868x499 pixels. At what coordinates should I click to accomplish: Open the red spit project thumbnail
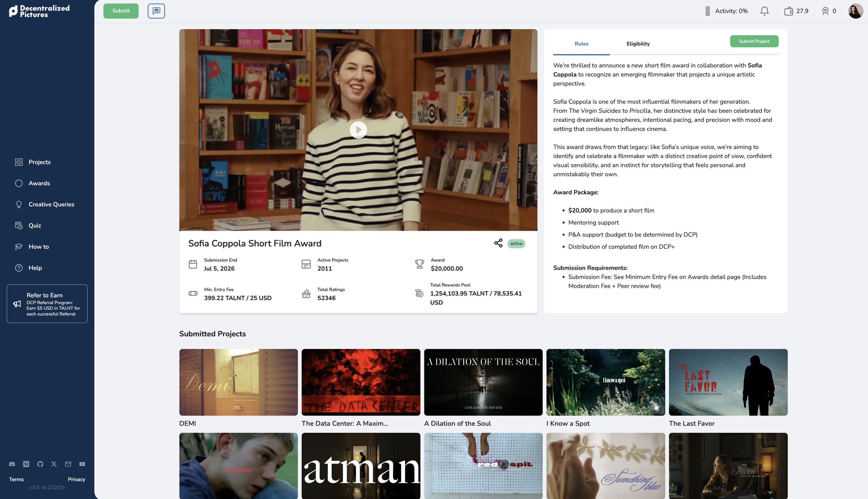483,466
